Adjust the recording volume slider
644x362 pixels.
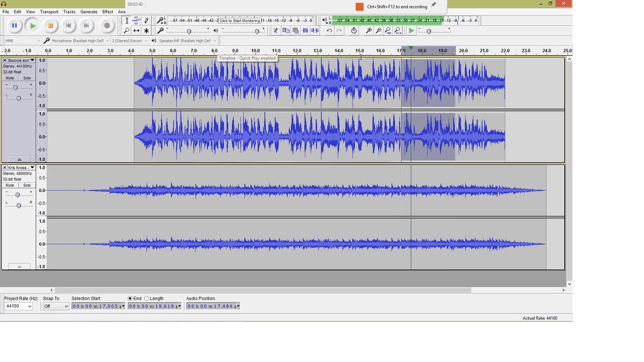coord(189,31)
